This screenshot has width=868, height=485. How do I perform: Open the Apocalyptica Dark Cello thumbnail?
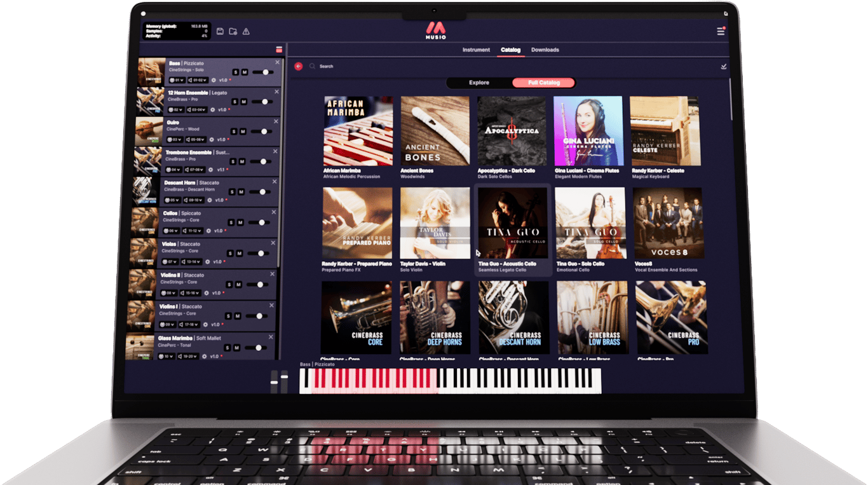512,131
